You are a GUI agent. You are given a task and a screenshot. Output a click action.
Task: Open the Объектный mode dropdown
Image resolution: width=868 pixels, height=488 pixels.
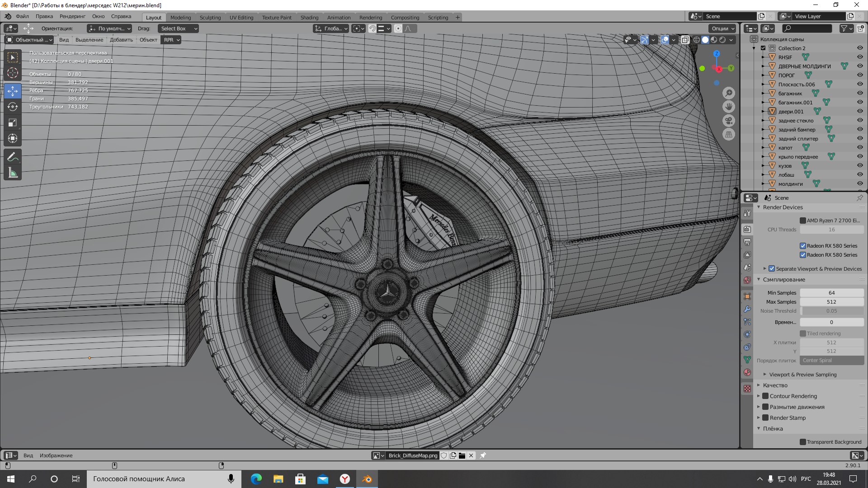coord(29,40)
